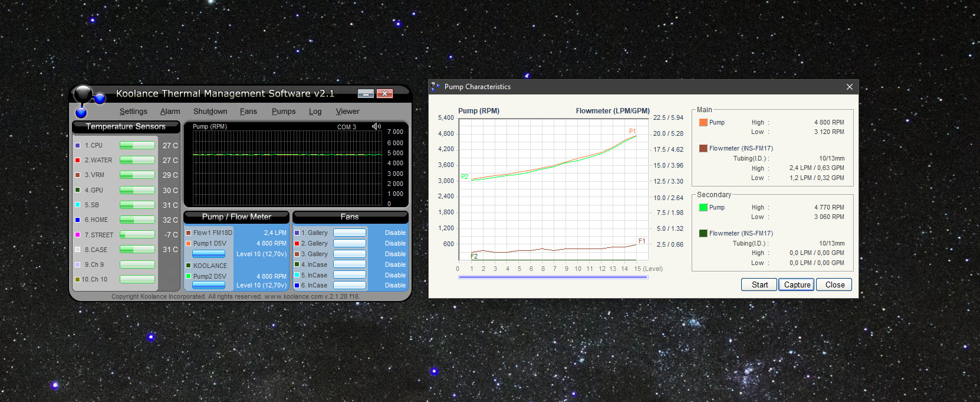Click the Secondary Pump green swatch
This screenshot has width=980, height=402.
tap(703, 207)
